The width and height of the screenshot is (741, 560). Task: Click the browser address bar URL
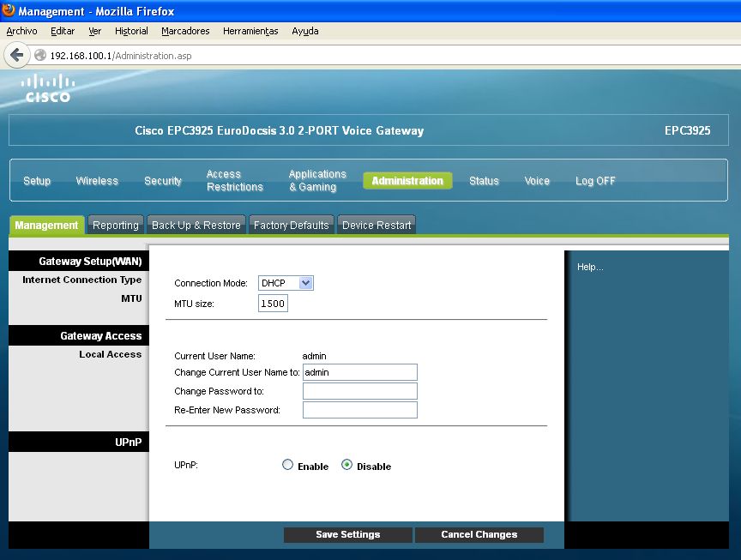(x=121, y=56)
